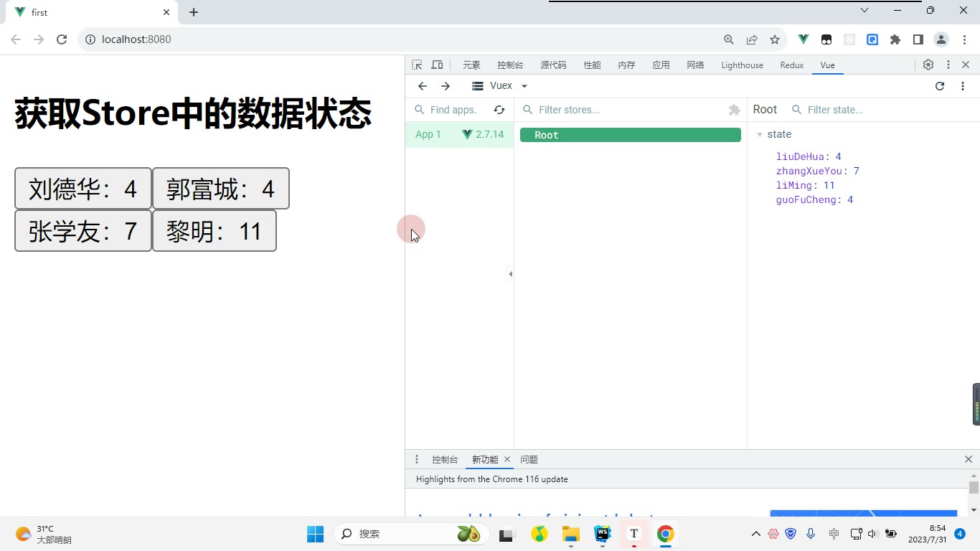Reload the localhost page
This screenshot has width=980, height=551.
(x=62, y=39)
